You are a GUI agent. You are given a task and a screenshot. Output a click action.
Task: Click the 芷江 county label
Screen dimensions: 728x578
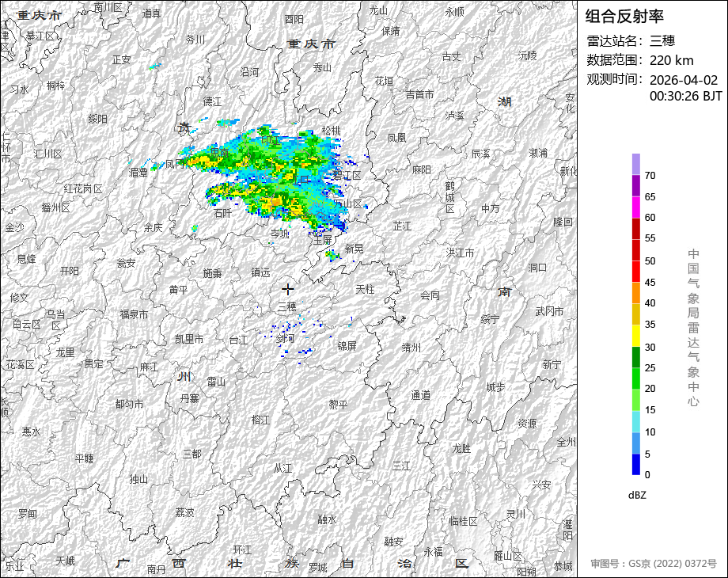coord(402,226)
